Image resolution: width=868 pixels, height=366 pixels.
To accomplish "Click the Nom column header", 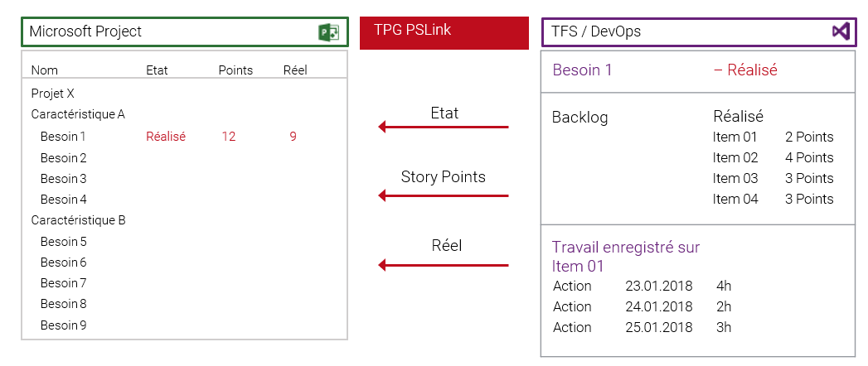I will tap(45, 70).
